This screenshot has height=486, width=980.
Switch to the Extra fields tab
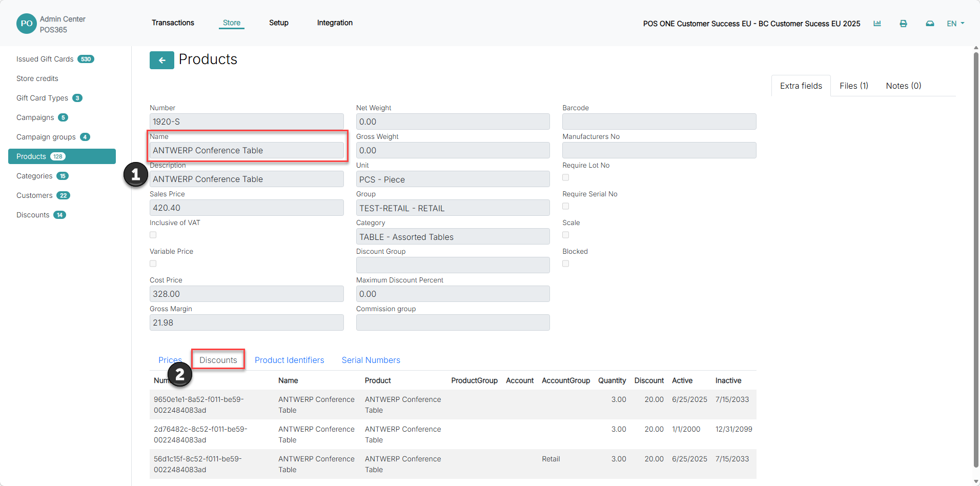pos(801,86)
